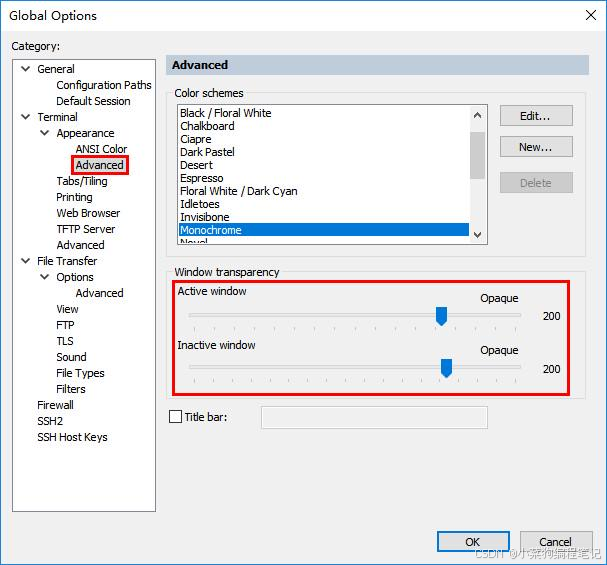607x565 pixels.
Task: Click the greyed Delete button
Action: (x=536, y=183)
